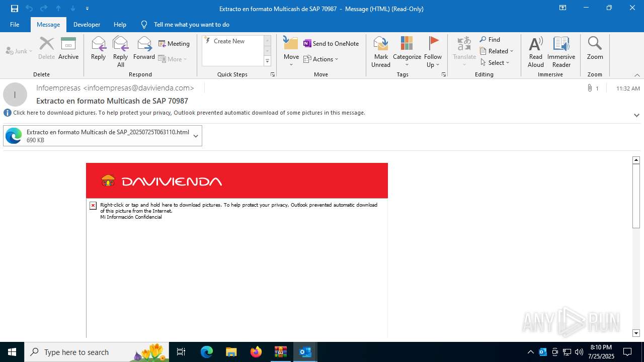Open Ribbon Display Options
The height and width of the screenshot is (362, 644).
coord(562,8)
